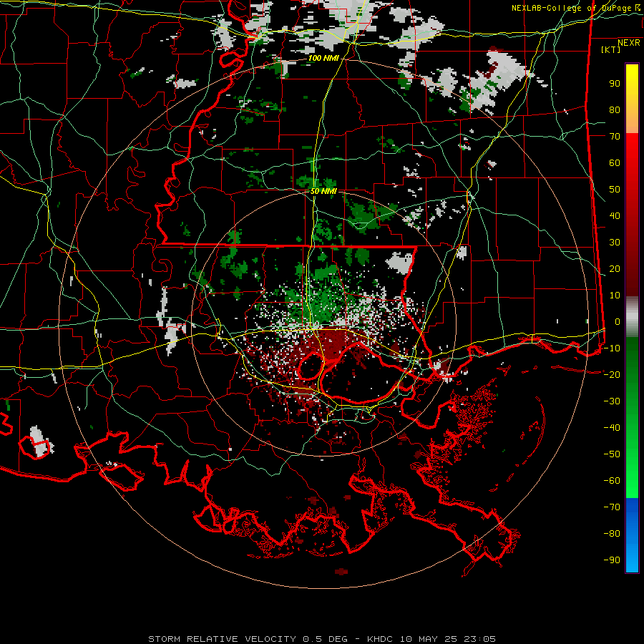Click the -50 legend value
Screen dimensions: 644x644
click(612, 454)
